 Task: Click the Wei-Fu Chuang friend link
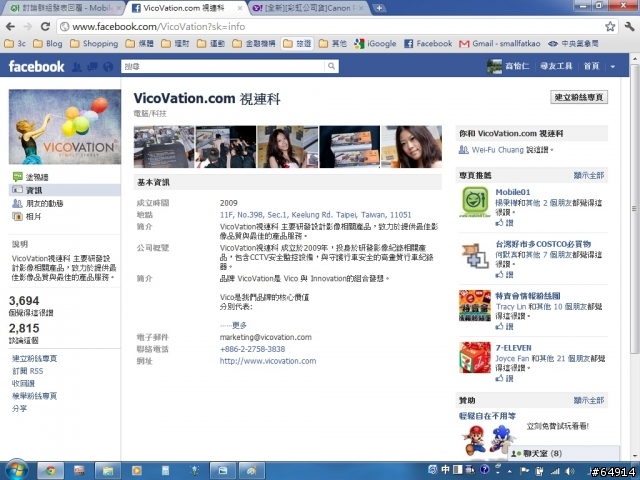(x=498, y=150)
